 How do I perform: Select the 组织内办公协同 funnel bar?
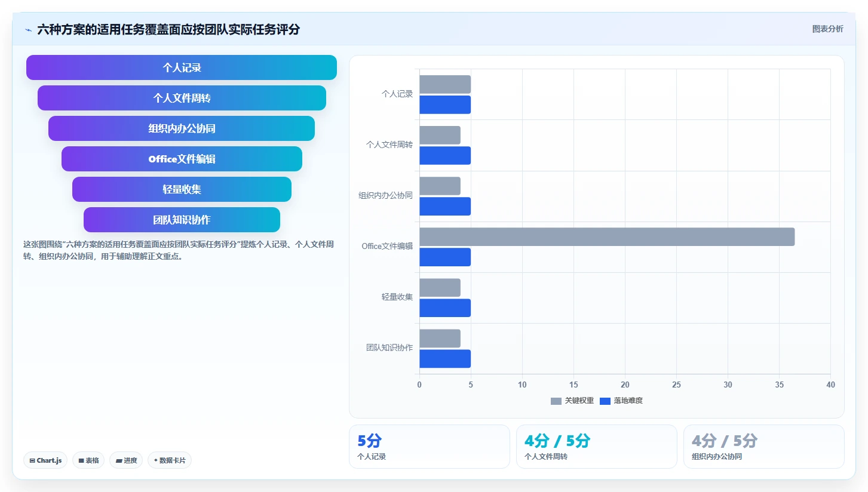[182, 128]
